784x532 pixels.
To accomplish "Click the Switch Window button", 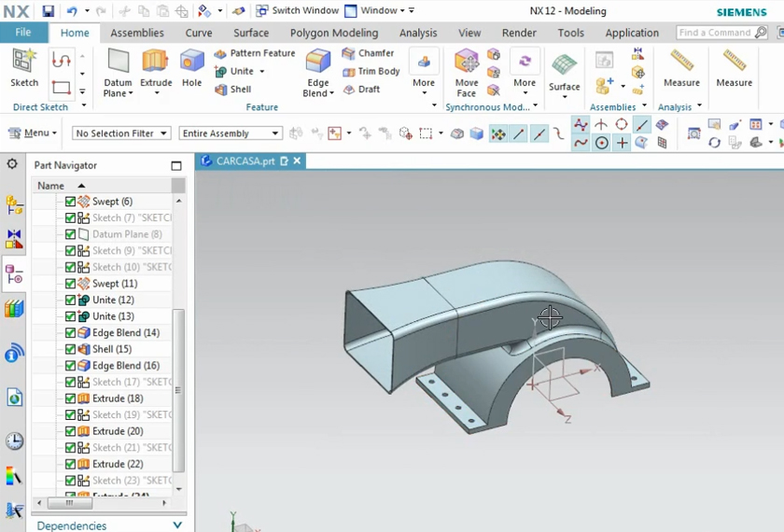I will click(x=298, y=10).
